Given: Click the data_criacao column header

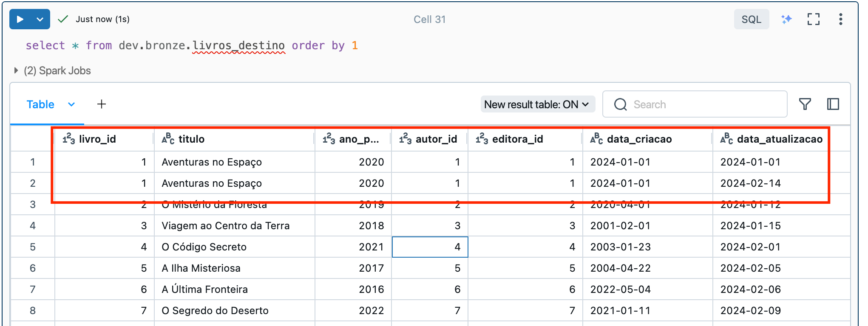Looking at the screenshot, I should click(x=647, y=139).
